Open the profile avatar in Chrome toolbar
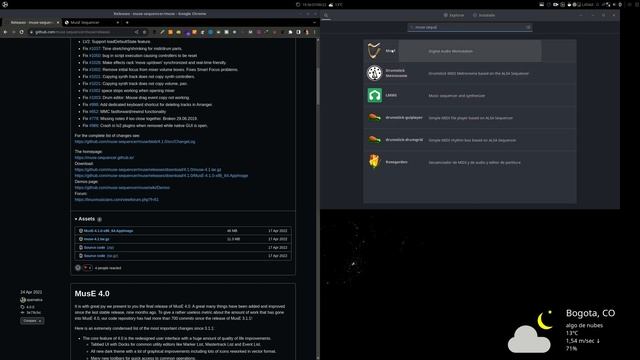 [x=307, y=32]
